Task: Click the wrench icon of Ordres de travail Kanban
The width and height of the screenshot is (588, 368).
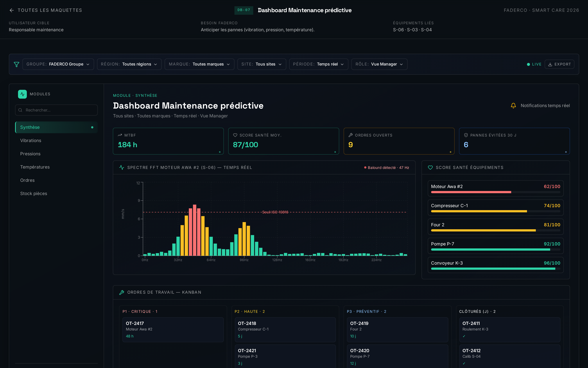Action: (x=122, y=292)
